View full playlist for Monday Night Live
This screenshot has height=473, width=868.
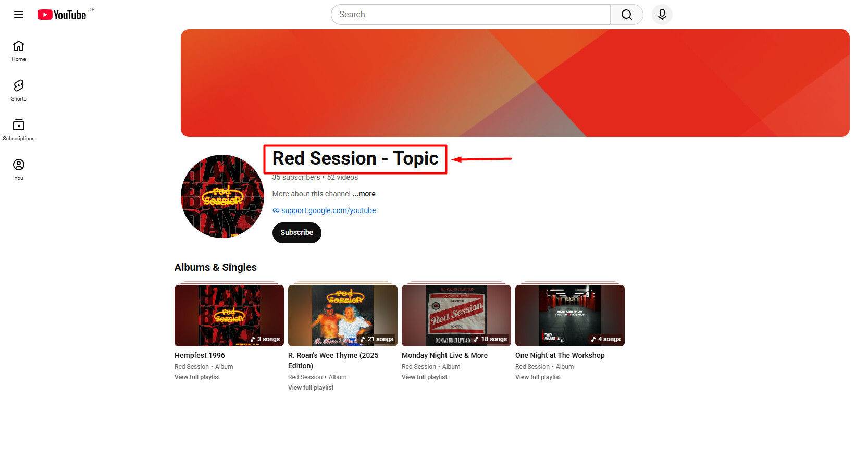(x=425, y=377)
